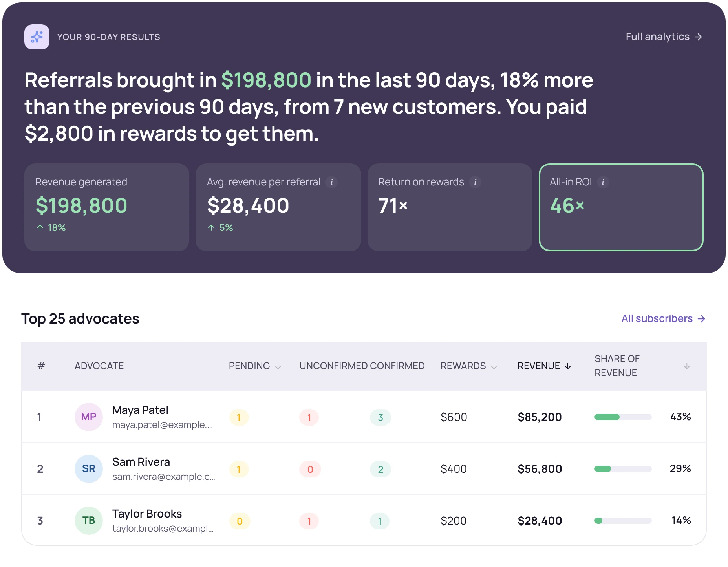Click the sparkle icon beside 90-day results
Image resolution: width=728 pixels, height=567 pixels.
(37, 37)
